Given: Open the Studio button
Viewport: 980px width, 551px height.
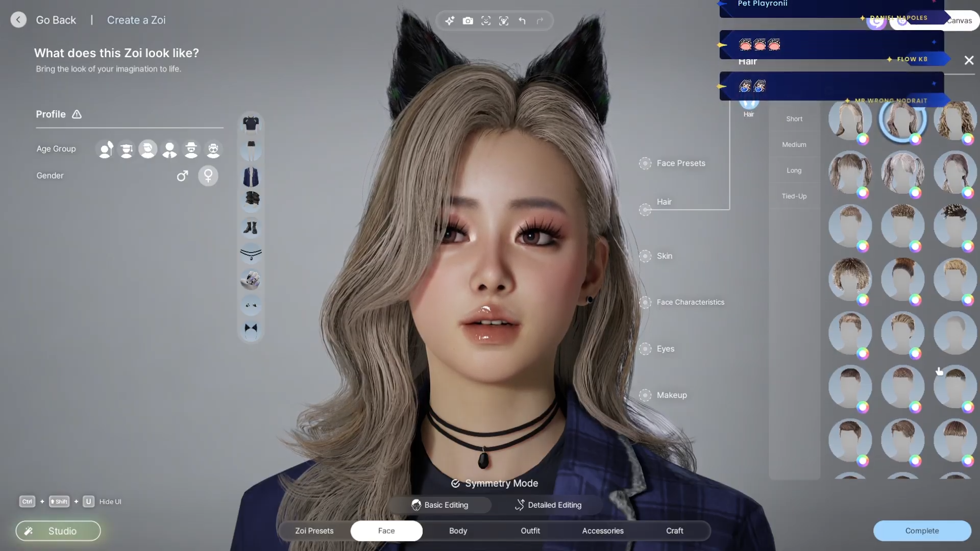Looking at the screenshot, I should point(58,531).
